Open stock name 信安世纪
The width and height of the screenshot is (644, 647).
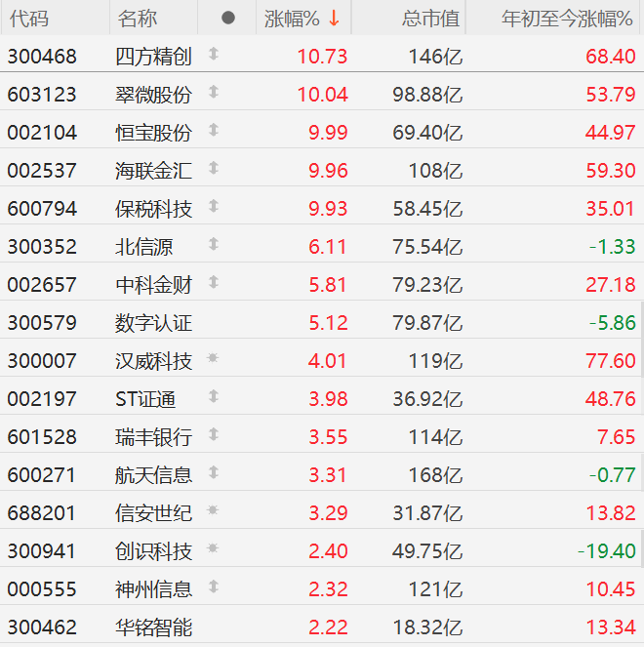click(153, 513)
